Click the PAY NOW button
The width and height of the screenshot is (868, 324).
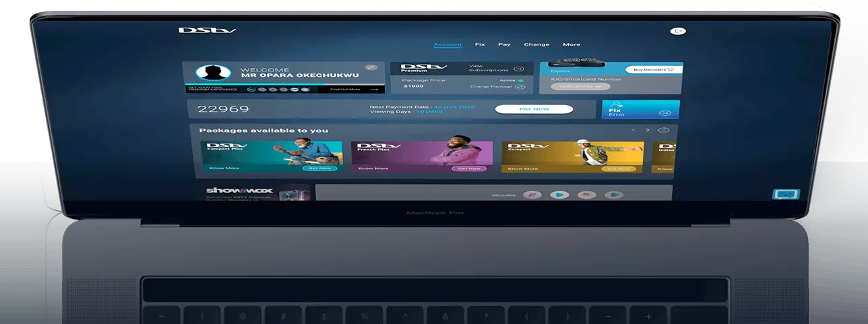click(534, 109)
